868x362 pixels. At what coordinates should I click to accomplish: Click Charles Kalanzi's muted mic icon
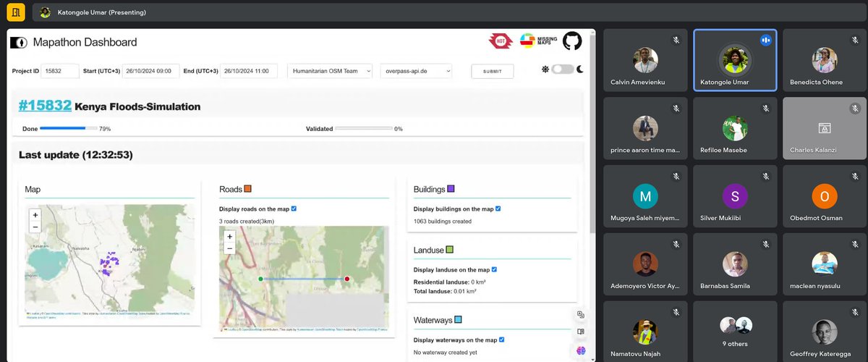(855, 109)
